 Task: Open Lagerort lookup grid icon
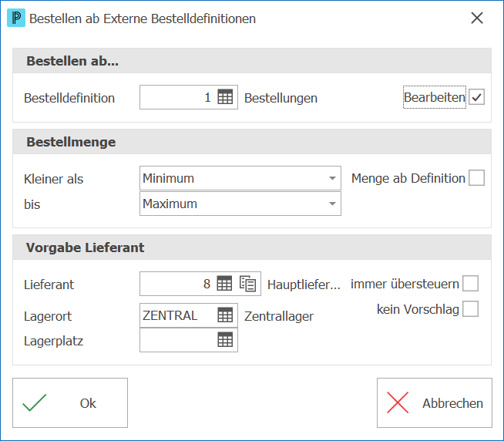tap(225, 315)
